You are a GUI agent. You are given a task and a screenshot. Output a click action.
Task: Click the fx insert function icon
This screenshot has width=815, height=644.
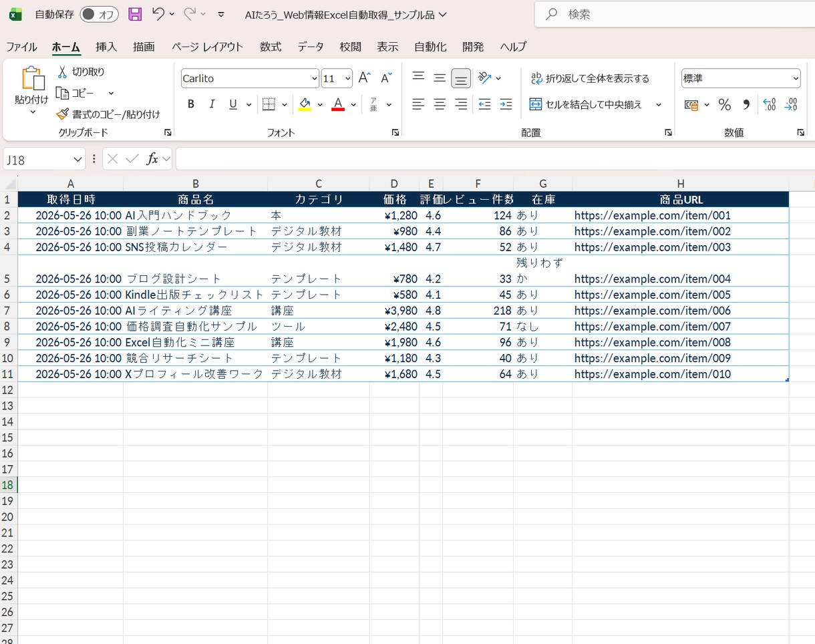click(x=152, y=158)
